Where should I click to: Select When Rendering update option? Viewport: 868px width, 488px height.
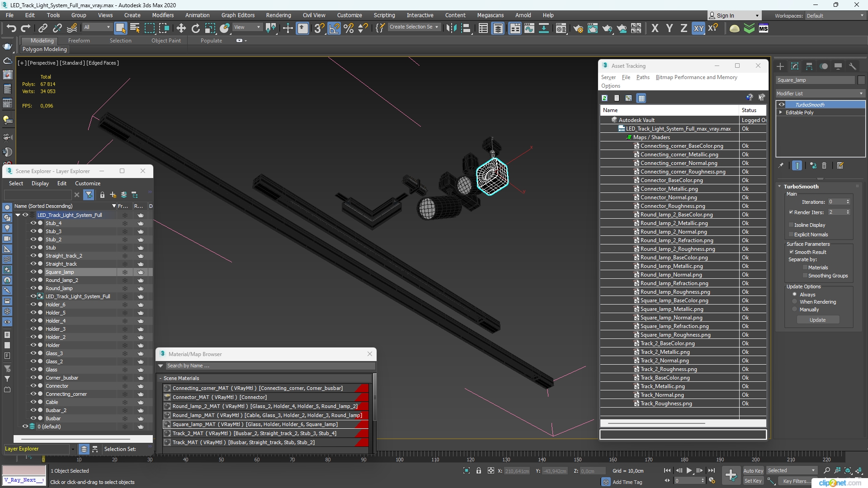pos(794,302)
